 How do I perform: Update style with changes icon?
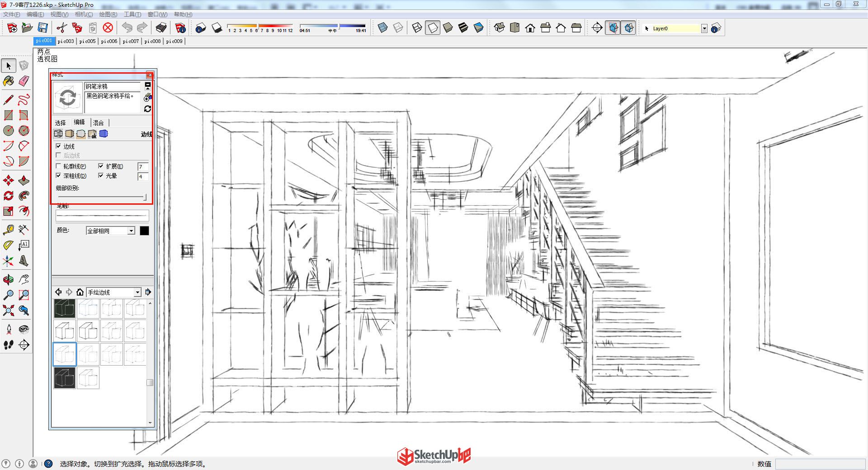[x=147, y=109]
